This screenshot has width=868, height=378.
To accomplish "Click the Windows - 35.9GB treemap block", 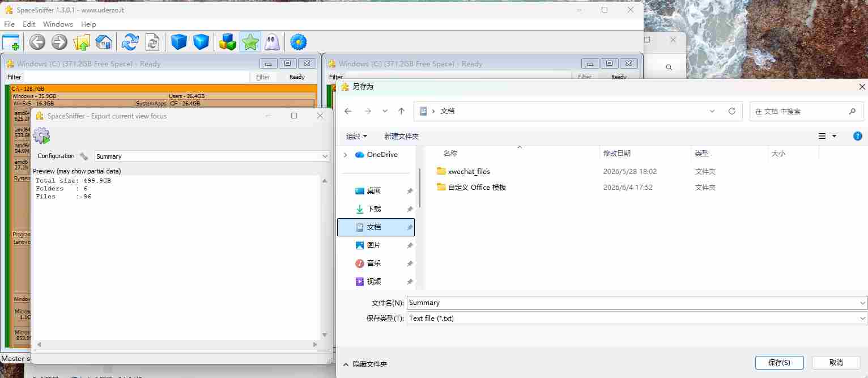I will 89,96.
